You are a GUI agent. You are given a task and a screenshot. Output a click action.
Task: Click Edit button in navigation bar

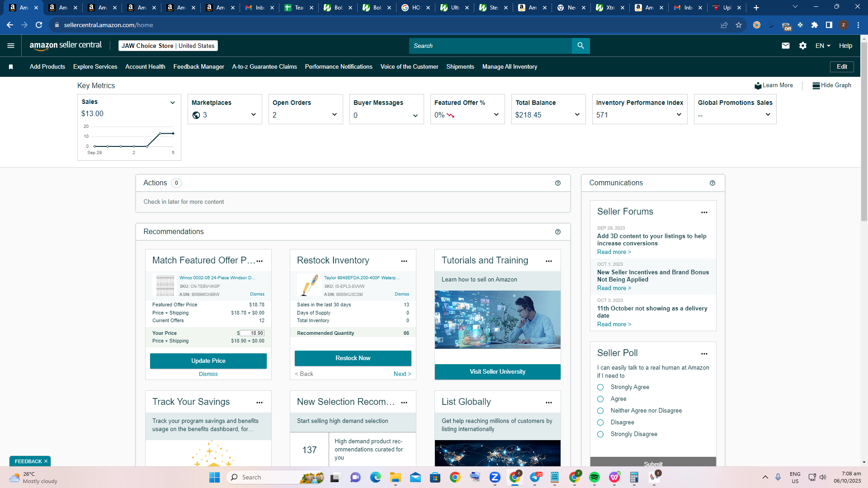842,67
